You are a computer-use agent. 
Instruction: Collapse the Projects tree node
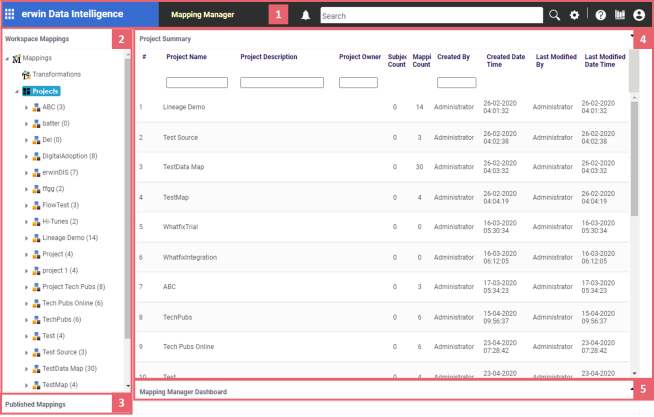pyautogui.click(x=17, y=91)
